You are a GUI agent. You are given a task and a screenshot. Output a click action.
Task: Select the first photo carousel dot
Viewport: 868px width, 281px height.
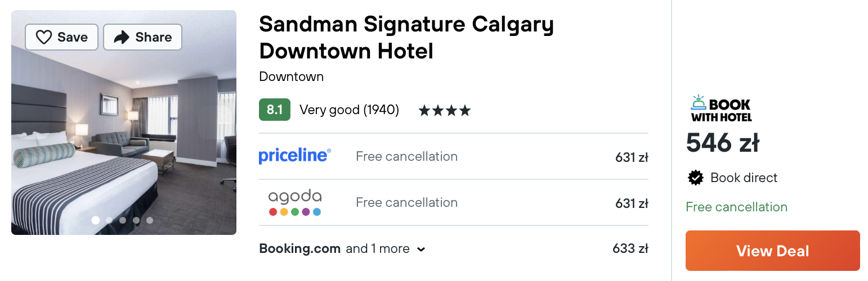(96, 220)
